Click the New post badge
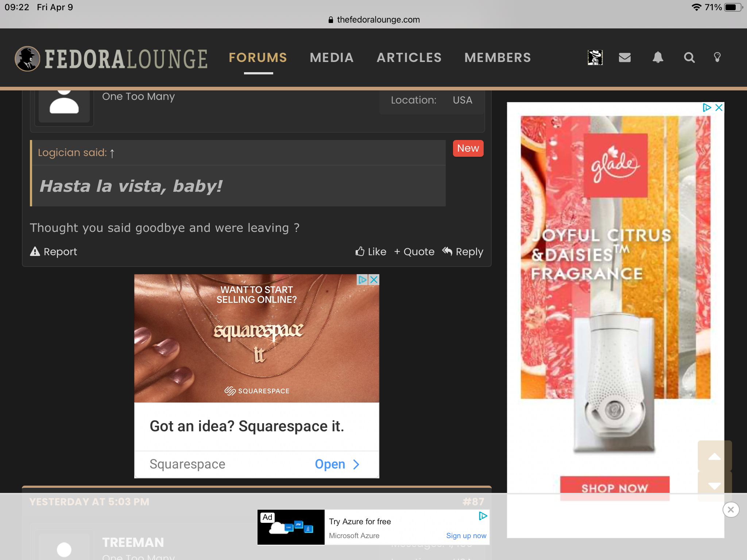 (468, 148)
